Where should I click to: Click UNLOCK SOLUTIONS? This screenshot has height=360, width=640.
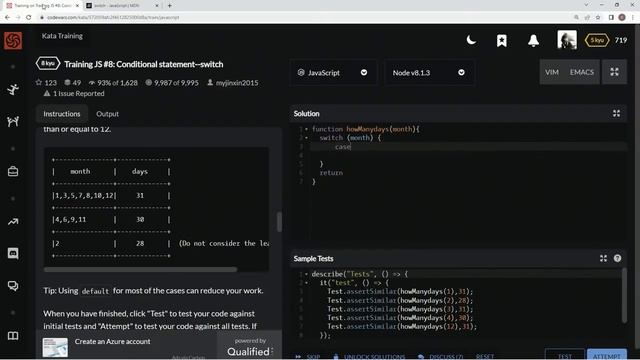[369, 357]
